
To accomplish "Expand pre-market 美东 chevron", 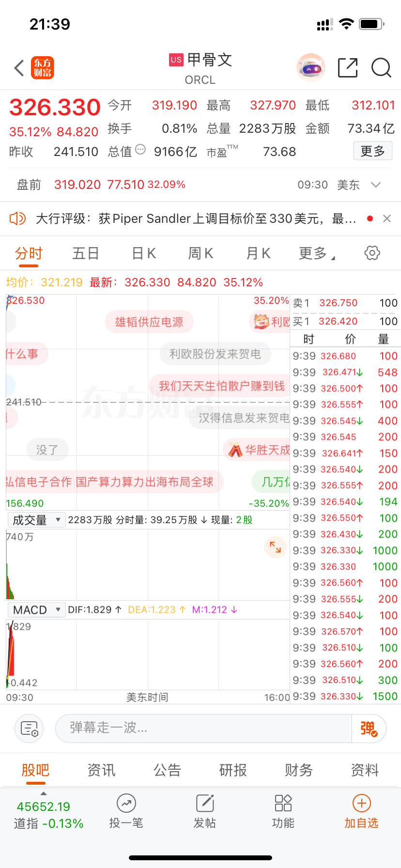I will coord(376,185).
